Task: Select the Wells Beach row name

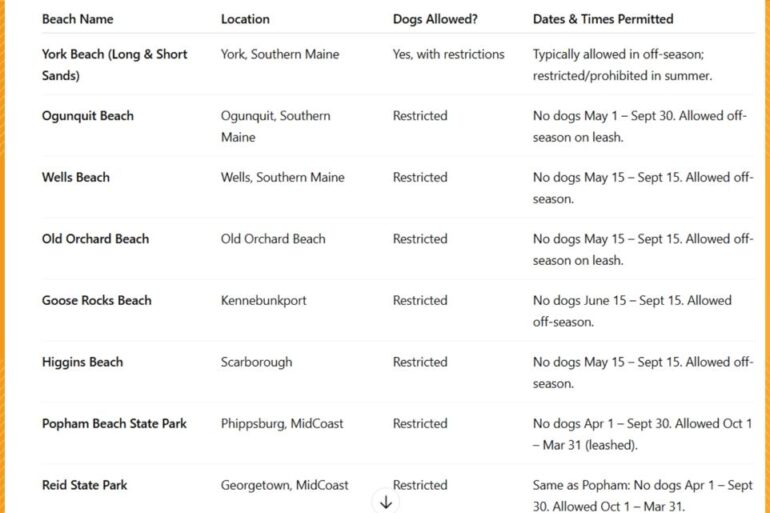Action: click(x=76, y=177)
